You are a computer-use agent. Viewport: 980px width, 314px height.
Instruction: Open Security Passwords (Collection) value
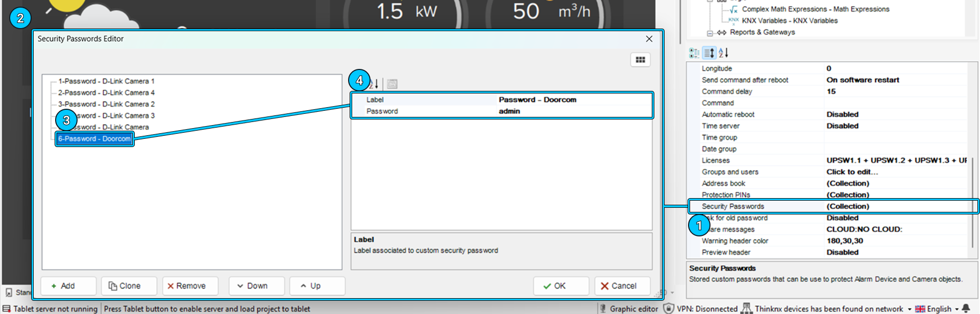(847, 206)
